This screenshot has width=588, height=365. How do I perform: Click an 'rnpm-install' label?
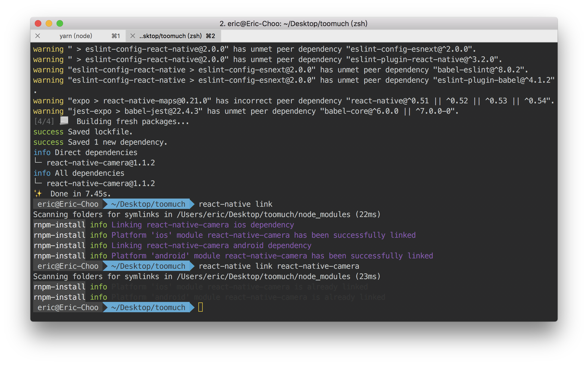(59, 225)
